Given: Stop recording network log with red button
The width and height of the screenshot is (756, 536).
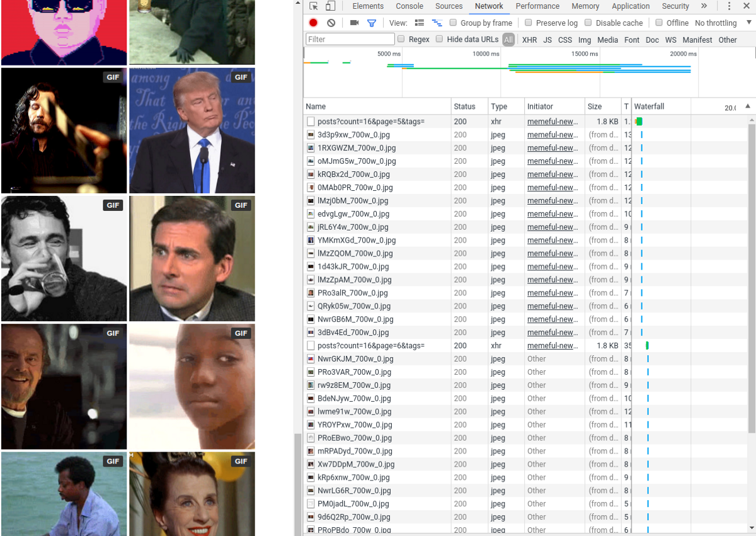Looking at the screenshot, I should point(313,23).
